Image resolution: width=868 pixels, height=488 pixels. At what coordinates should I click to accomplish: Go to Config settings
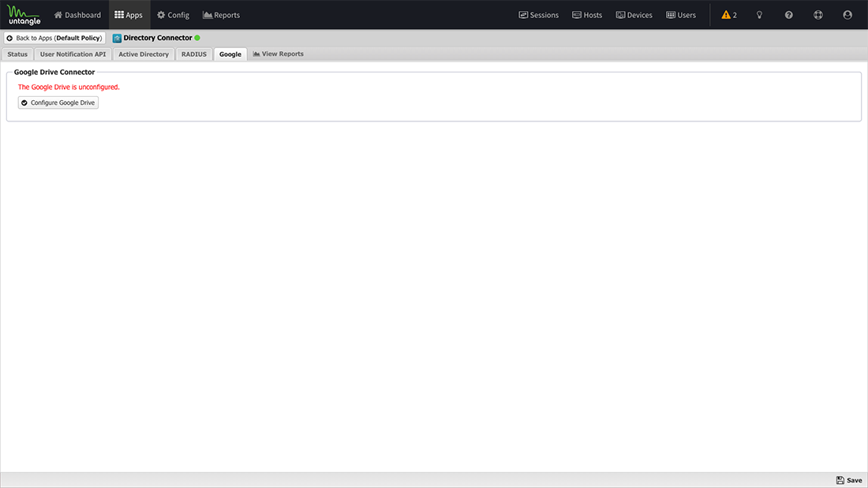(174, 15)
